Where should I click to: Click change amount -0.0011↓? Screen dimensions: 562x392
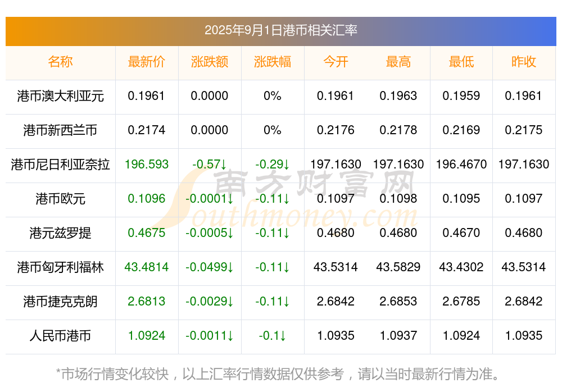(x=209, y=336)
